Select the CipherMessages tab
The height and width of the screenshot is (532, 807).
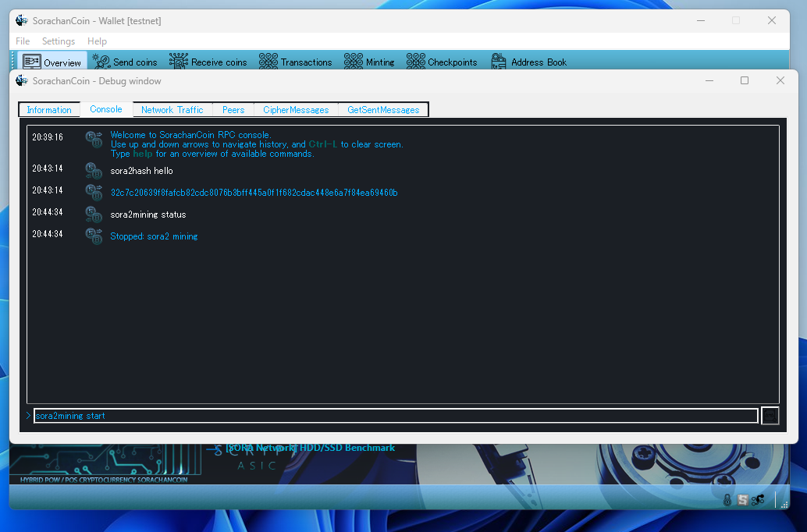point(296,110)
